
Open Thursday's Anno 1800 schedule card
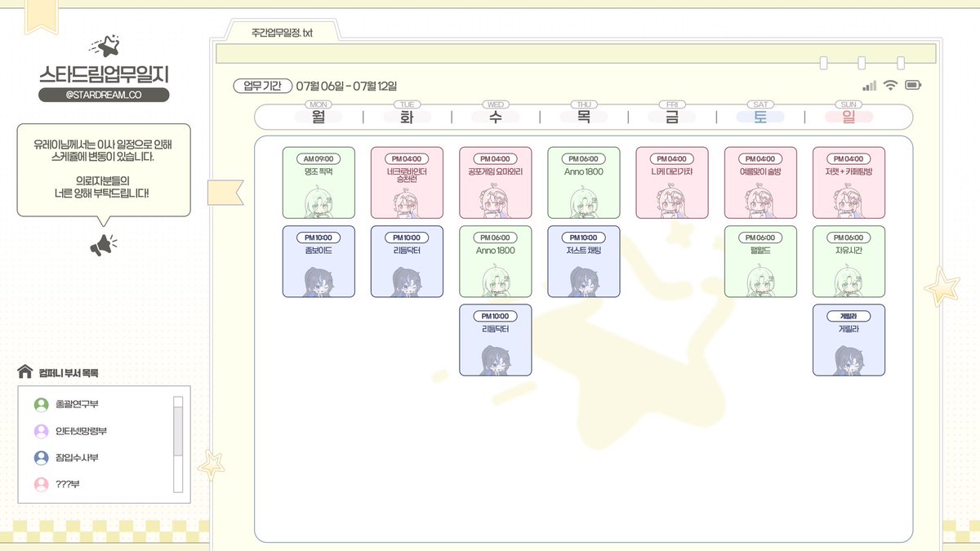[583, 183]
